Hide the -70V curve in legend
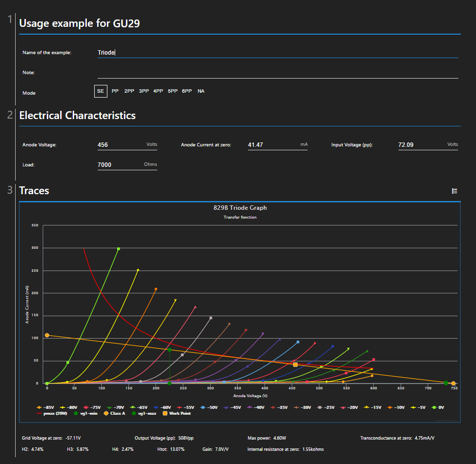This screenshot has width=476, height=464. [x=115, y=407]
